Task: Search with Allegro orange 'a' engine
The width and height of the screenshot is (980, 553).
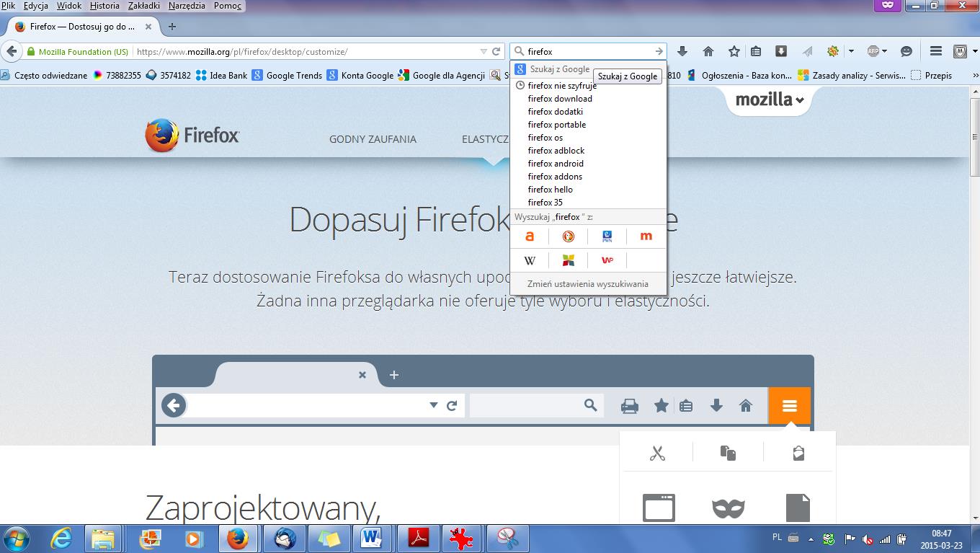Action: 530,236
